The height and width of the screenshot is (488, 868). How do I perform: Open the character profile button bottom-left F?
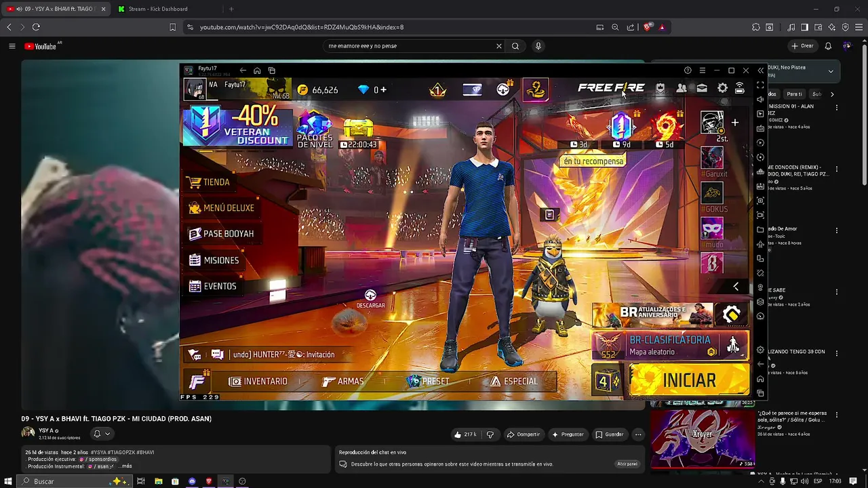point(198,381)
